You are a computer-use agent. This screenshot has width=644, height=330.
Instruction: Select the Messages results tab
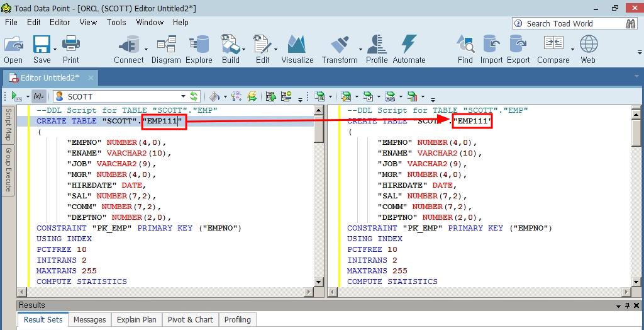pyautogui.click(x=89, y=320)
